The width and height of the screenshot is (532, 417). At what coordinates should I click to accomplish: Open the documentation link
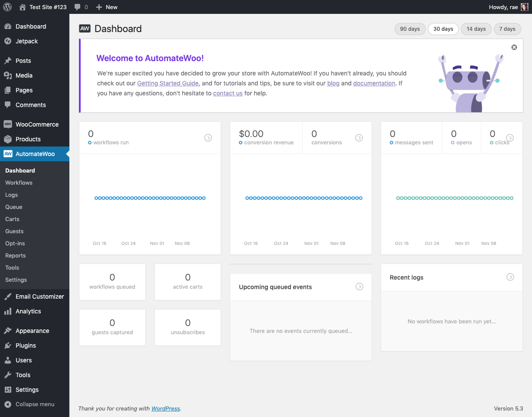374,83
